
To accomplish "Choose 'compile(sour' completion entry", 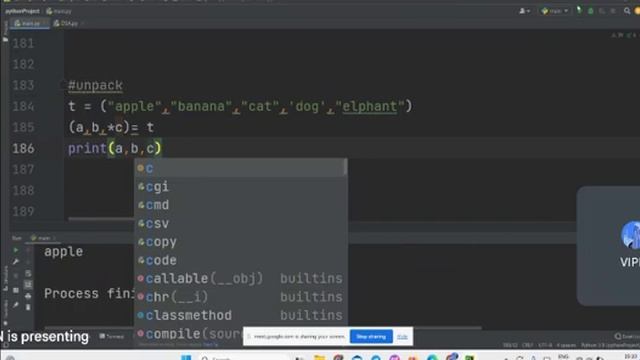I will [189, 333].
